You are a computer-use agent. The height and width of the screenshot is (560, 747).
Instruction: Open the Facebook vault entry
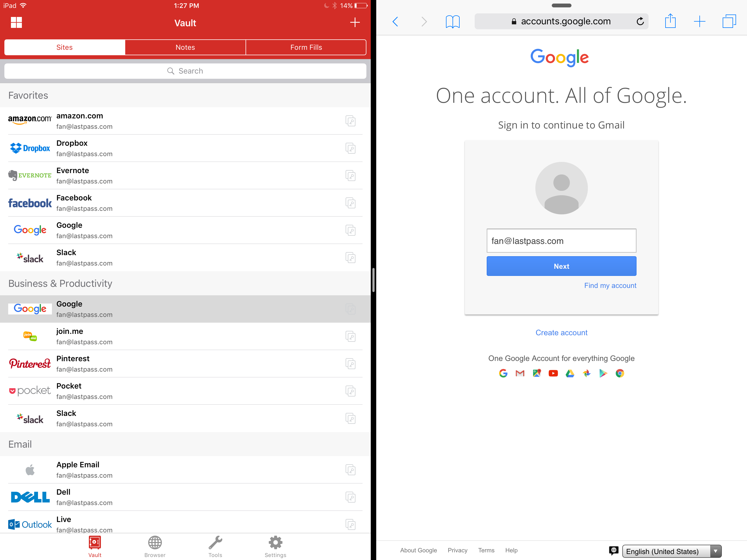tap(185, 203)
